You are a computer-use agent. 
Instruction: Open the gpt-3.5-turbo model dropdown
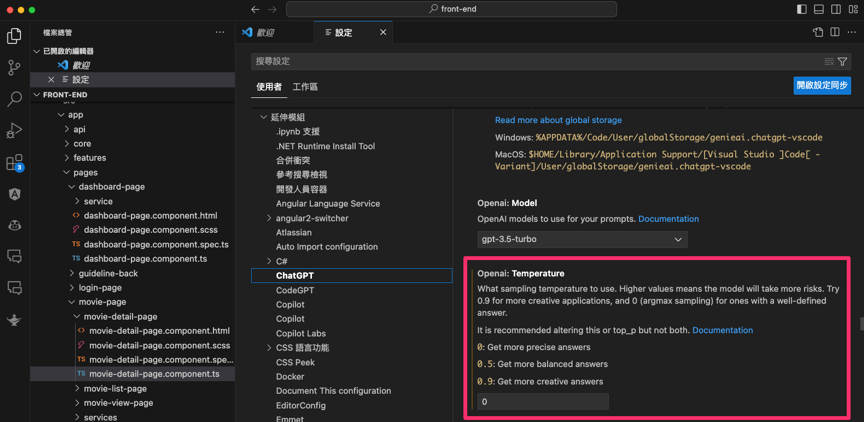582,240
